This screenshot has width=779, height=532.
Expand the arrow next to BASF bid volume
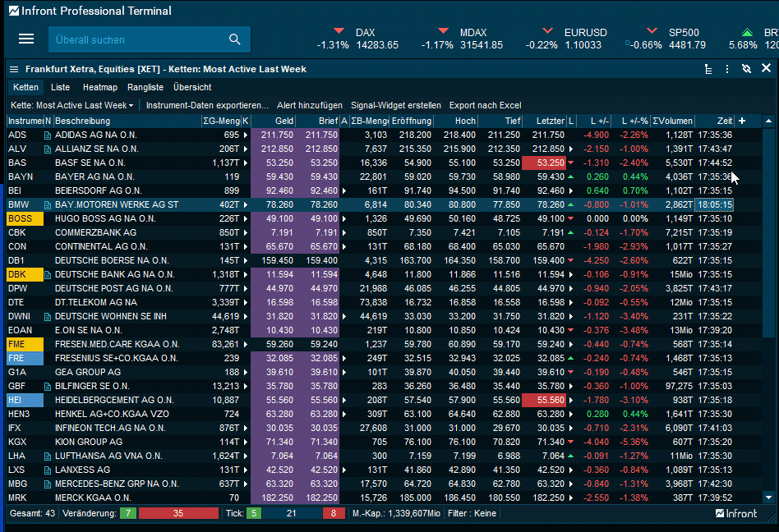click(245, 163)
